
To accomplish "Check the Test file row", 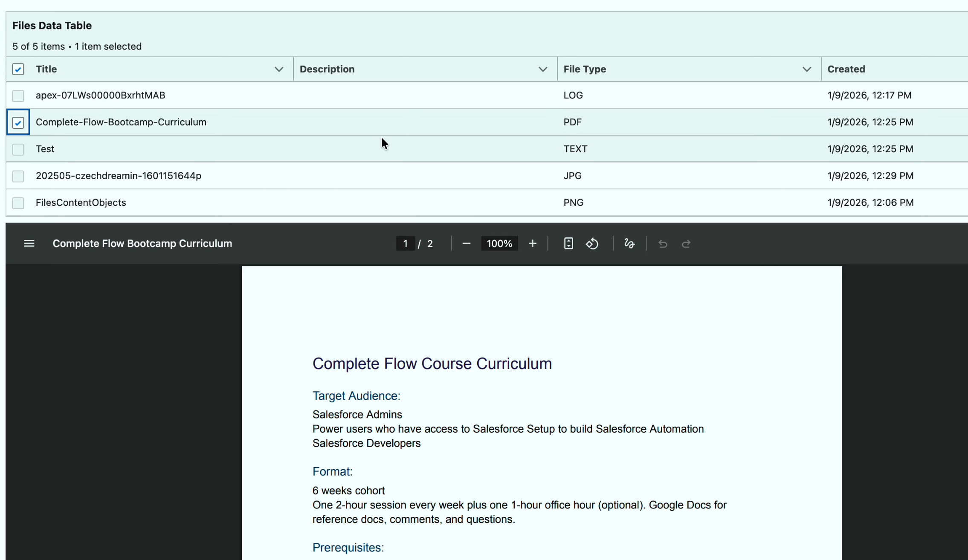I will (18, 149).
